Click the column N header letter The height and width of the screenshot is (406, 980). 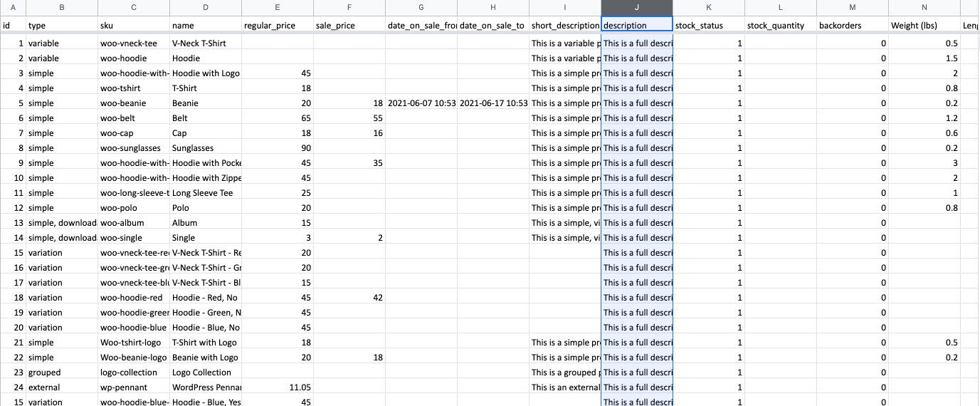pyautogui.click(x=924, y=7)
